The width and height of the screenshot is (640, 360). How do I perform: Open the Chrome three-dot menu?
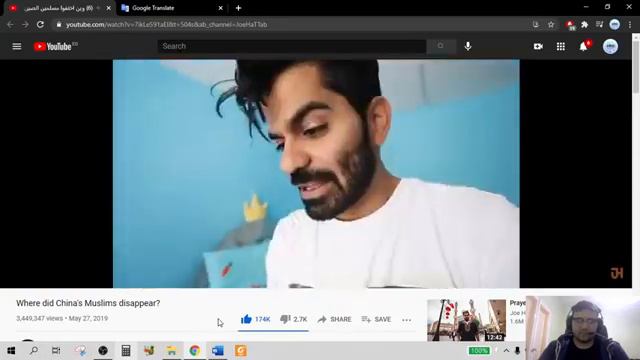pyautogui.click(x=630, y=24)
